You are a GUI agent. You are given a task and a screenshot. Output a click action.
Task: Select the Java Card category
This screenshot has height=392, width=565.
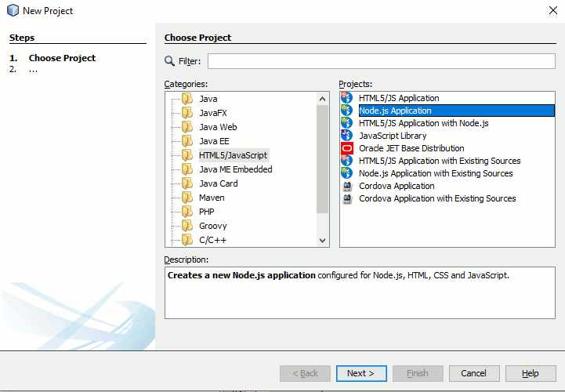219,183
